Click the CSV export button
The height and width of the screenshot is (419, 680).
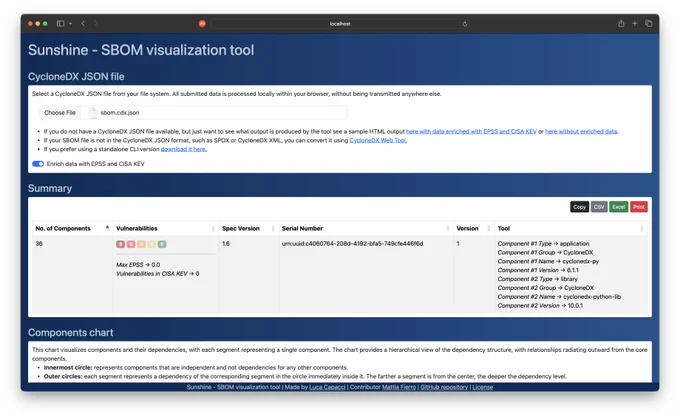[x=599, y=207]
